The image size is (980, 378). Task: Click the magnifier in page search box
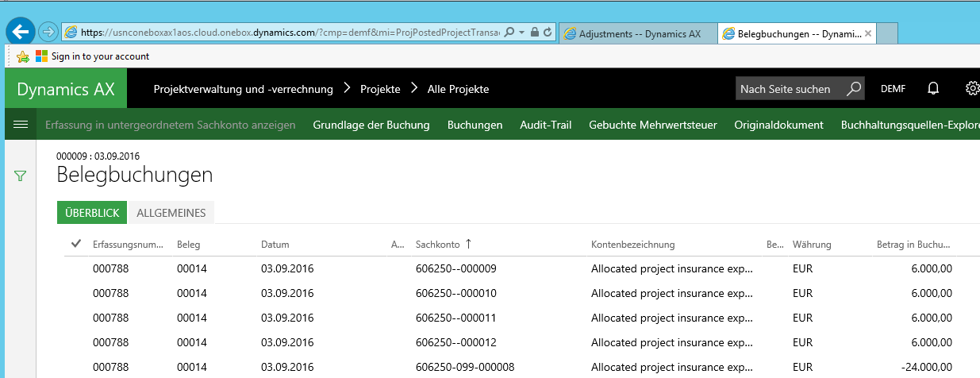click(x=853, y=89)
